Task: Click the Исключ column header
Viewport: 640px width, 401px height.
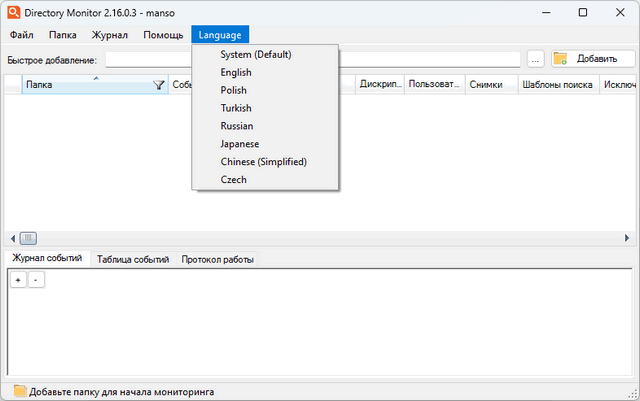Action: [618, 85]
